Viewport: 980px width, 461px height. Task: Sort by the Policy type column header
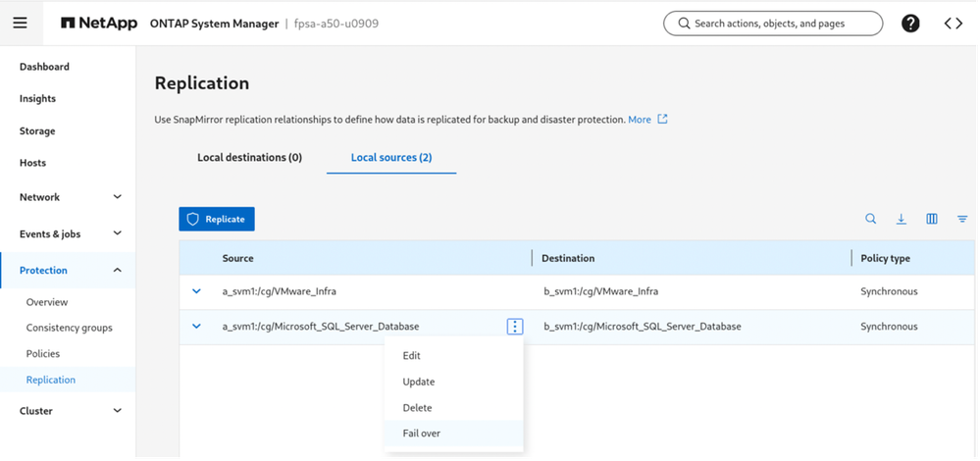click(x=885, y=258)
